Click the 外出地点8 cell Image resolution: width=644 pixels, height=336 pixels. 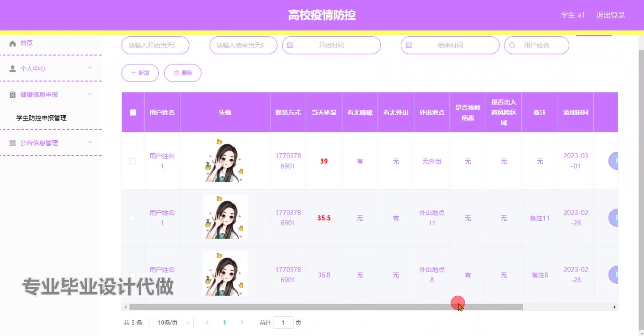click(x=432, y=275)
